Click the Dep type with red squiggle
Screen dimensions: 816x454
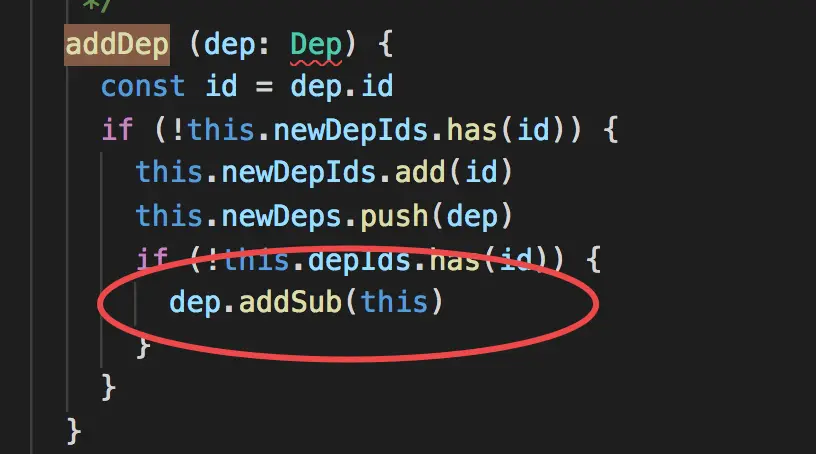tap(316, 45)
